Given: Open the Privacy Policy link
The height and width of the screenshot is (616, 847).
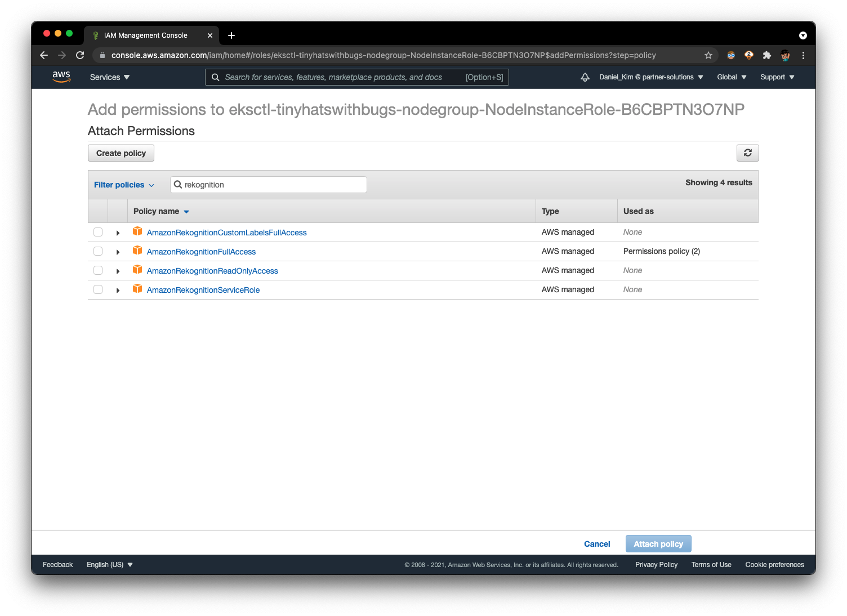Looking at the screenshot, I should 656,565.
